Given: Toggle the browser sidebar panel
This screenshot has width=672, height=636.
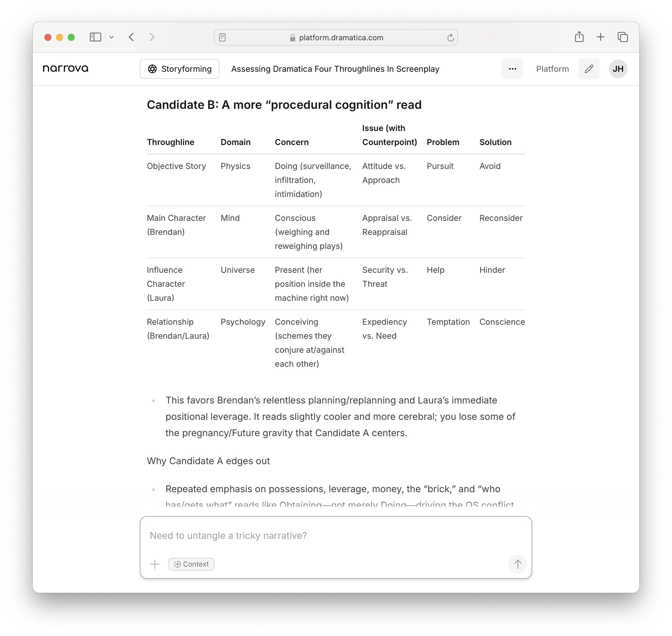Looking at the screenshot, I should click(95, 37).
